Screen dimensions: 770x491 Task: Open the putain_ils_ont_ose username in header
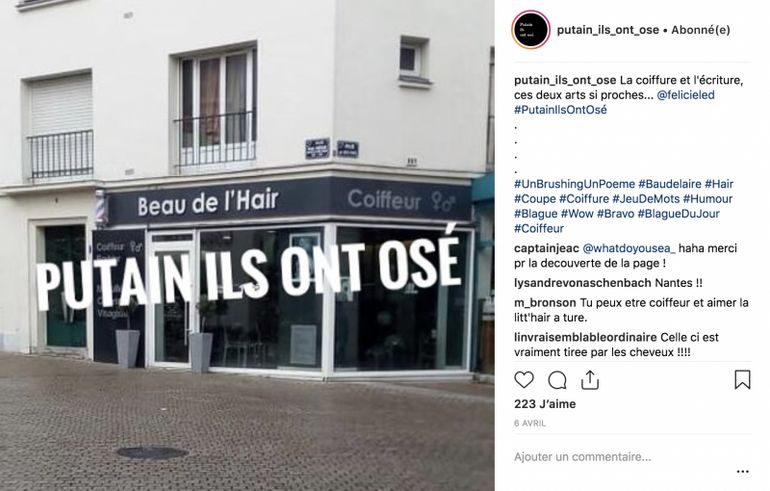[608, 30]
